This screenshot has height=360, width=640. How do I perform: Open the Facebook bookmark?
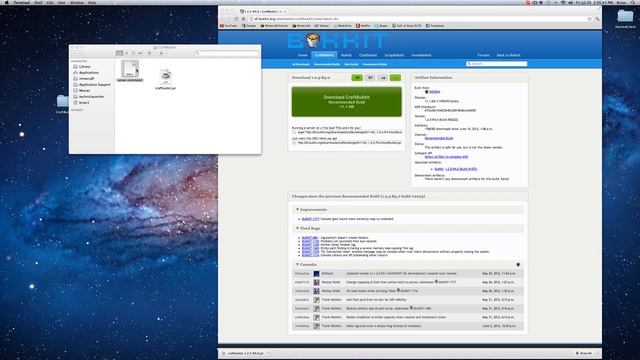coord(435,26)
